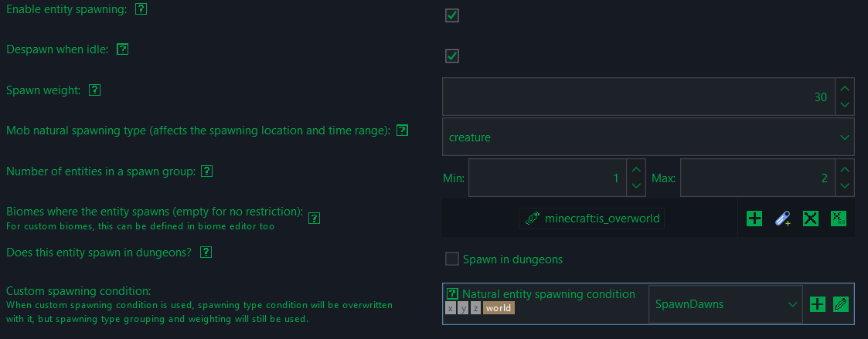Image resolution: width=868 pixels, height=339 pixels.
Task: Edit the SpawnDawns procedure
Action: tap(841, 304)
